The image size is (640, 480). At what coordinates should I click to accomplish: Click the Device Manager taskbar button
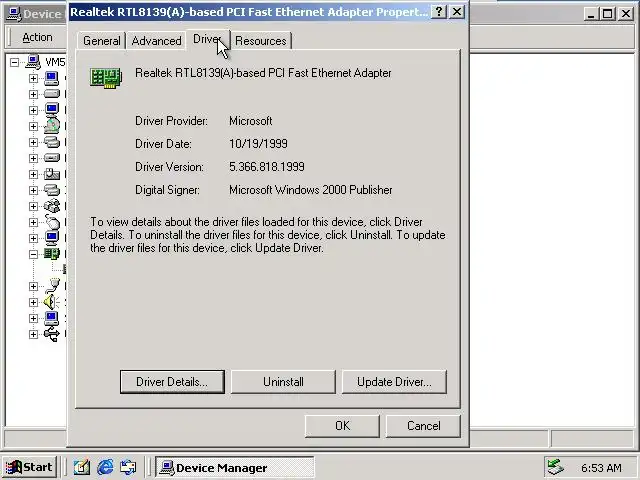(235, 467)
